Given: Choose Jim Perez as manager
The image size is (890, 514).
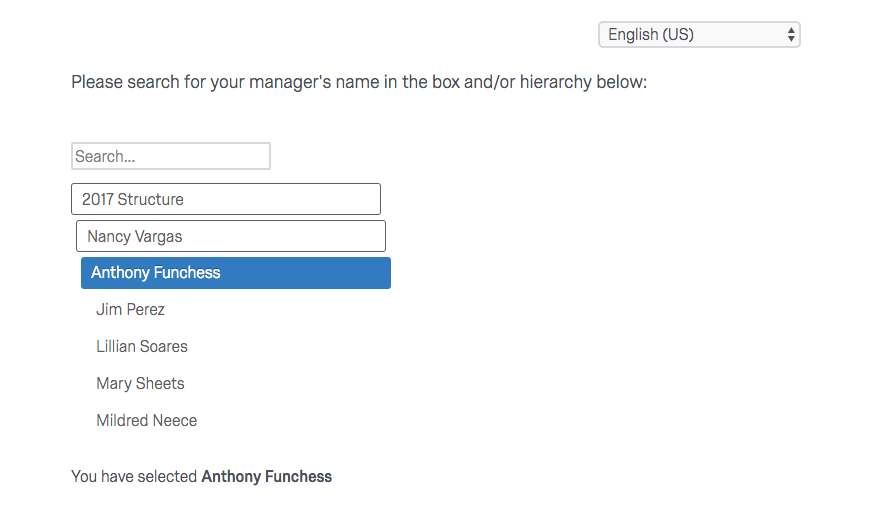Looking at the screenshot, I should (x=130, y=310).
